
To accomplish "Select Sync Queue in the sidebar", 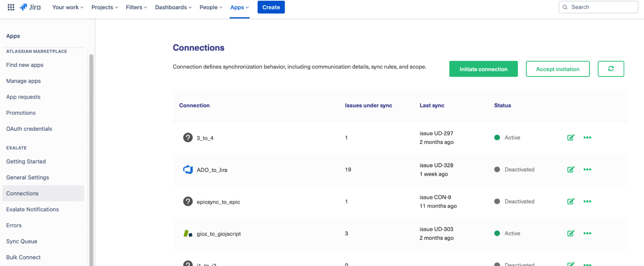I will pos(22,241).
